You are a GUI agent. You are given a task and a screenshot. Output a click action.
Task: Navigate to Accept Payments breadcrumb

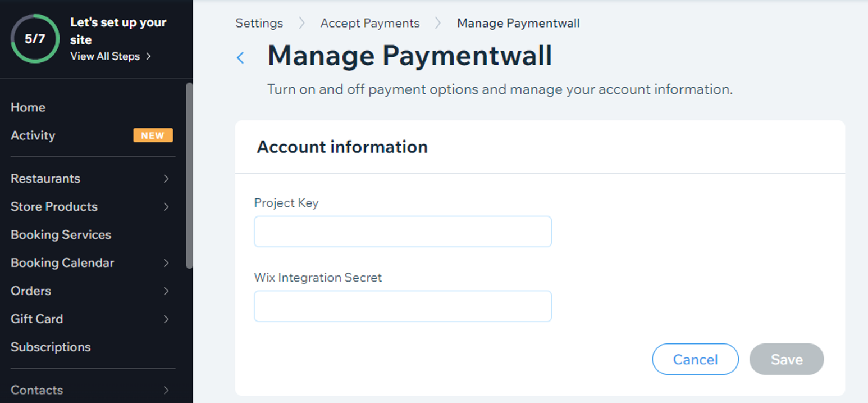(x=370, y=23)
